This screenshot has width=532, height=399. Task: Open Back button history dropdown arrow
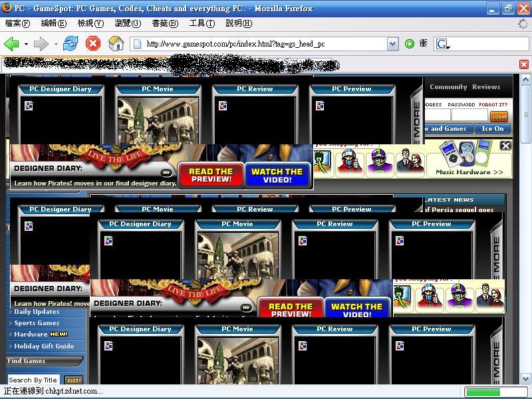[x=26, y=44]
